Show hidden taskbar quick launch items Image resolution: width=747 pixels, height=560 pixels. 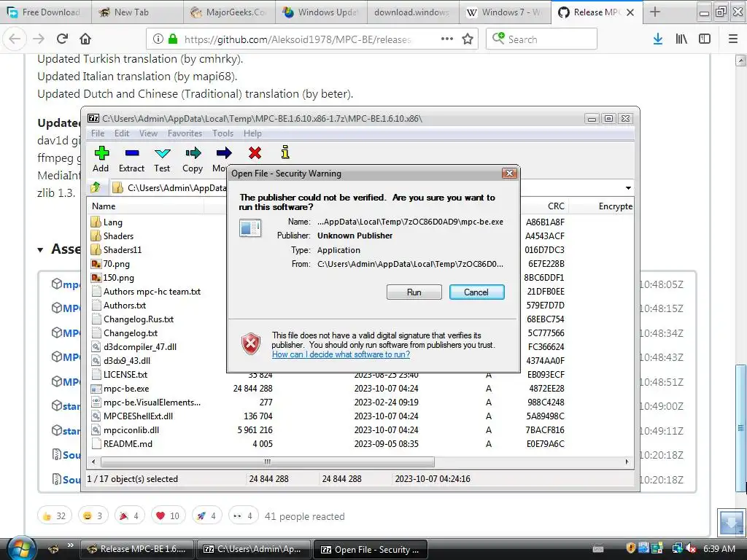pyautogui.click(x=71, y=545)
